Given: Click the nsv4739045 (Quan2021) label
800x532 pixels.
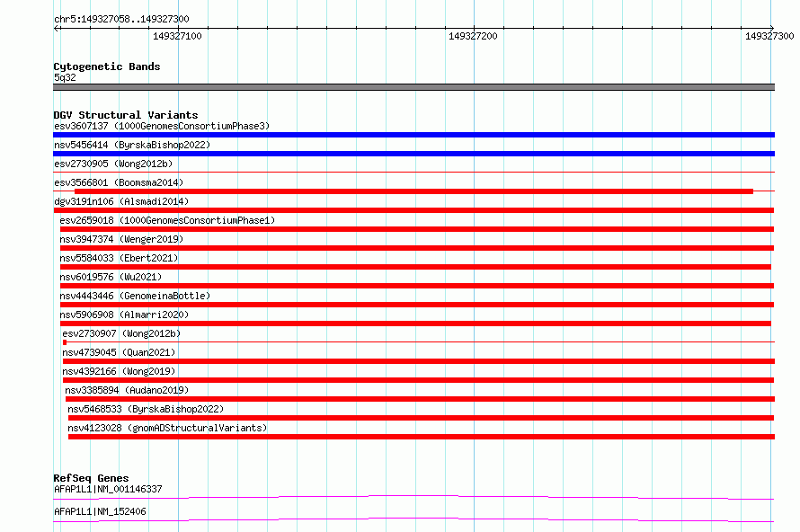Looking at the screenshot, I should click(119, 352).
